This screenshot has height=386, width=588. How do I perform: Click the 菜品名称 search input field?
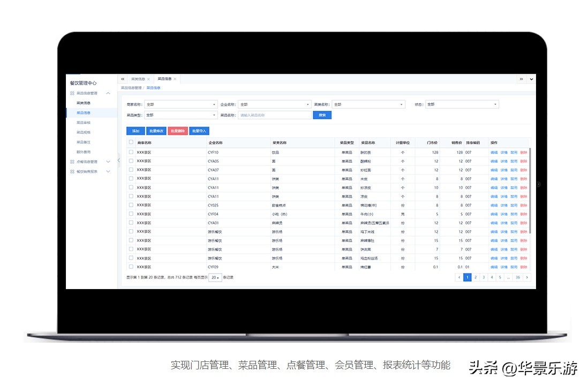(x=274, y=115)
